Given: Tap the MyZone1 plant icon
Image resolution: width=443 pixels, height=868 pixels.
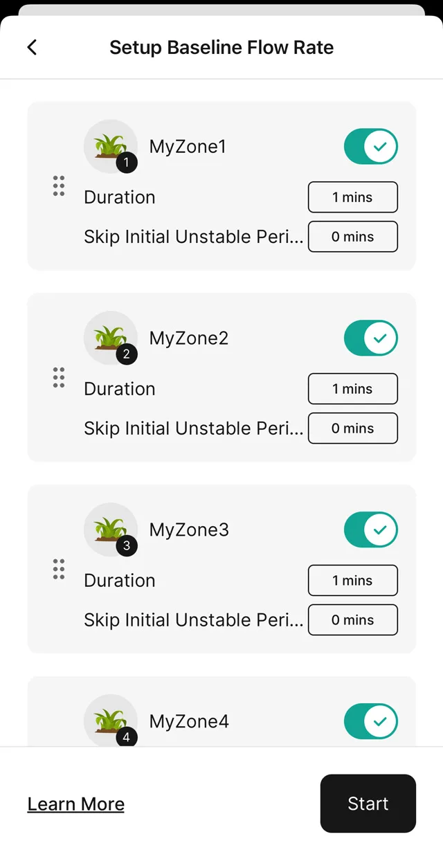Looking at the screenshot, I should click(110, 146).
